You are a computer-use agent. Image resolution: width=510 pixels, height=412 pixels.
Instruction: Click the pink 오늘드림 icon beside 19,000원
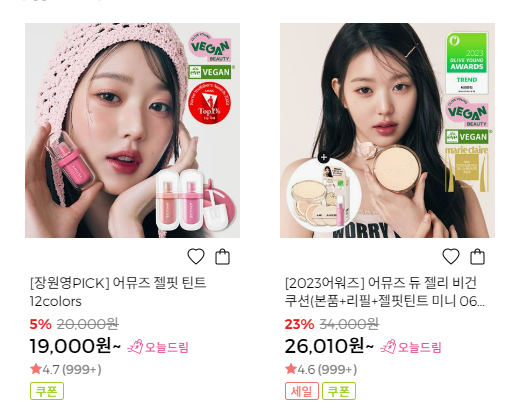point(158,347)
